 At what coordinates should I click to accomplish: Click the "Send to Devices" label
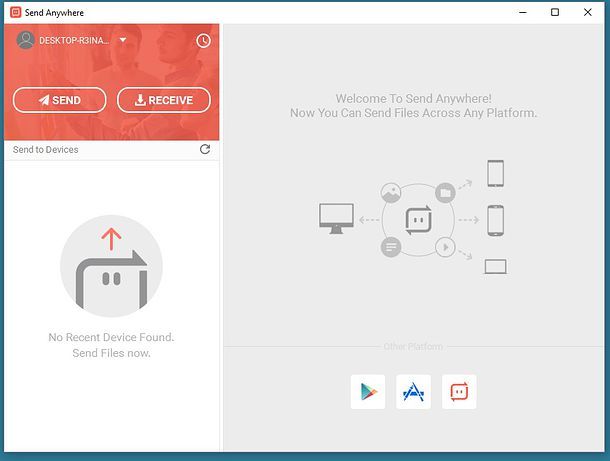pos(46,149)
